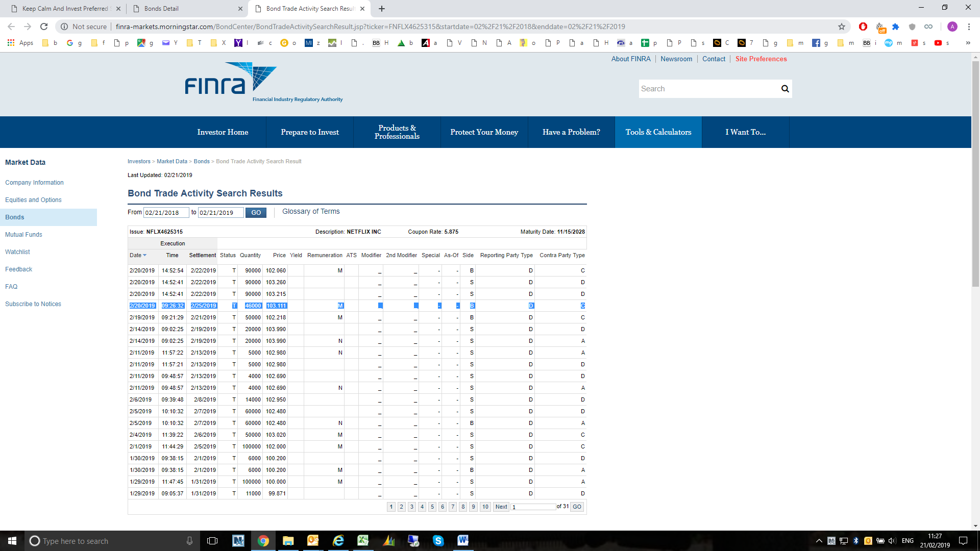
Task: Open Watchlist in the sidebar
Action: 17,252
